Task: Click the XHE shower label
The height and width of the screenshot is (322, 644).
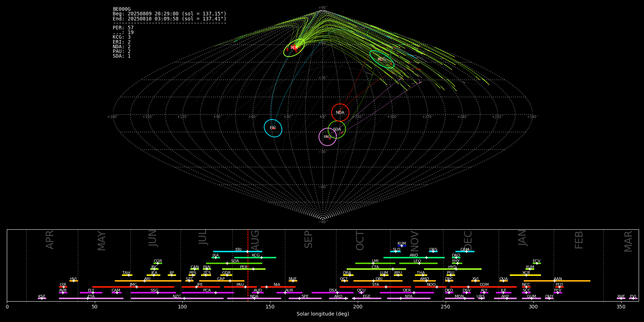Action: click(621, 297)
